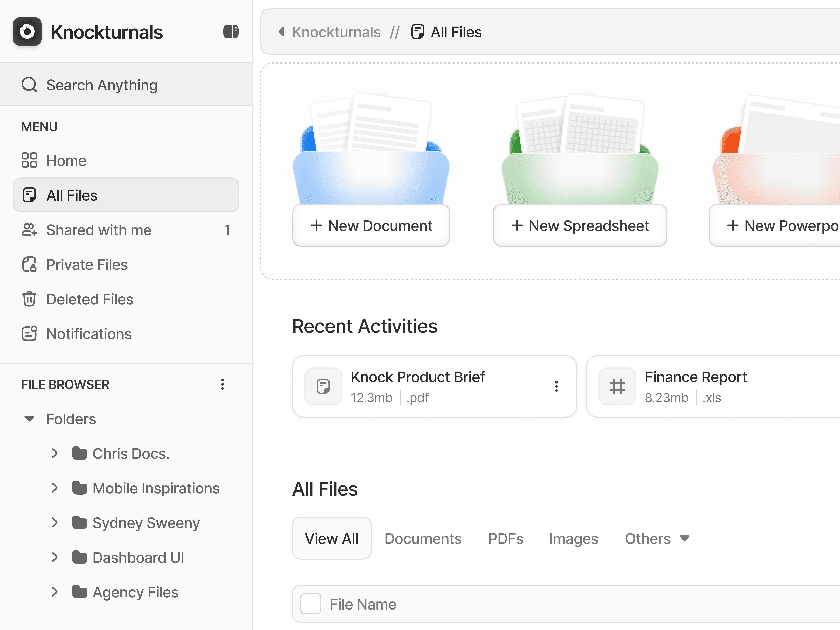840x630 pixels.
Task: Open the Private Files lock icon
Action: point(29,265)
